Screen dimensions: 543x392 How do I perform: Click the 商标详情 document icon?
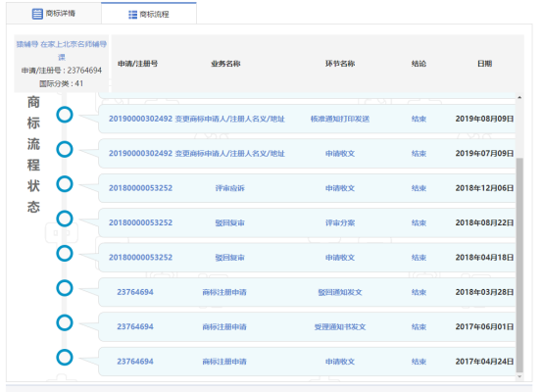[37, 14]
